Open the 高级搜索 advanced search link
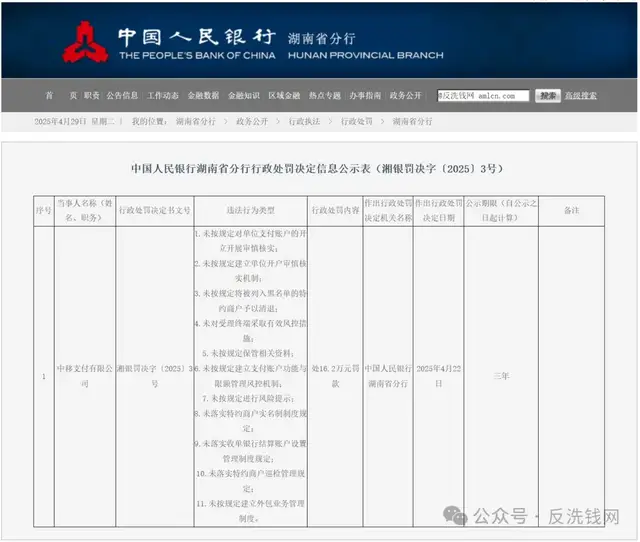 coord(580,96)
